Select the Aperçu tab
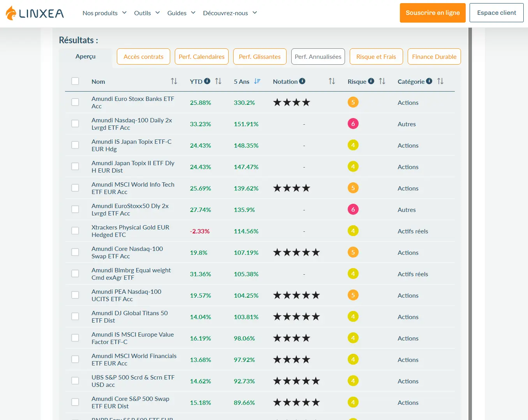 tap(86, 56)
